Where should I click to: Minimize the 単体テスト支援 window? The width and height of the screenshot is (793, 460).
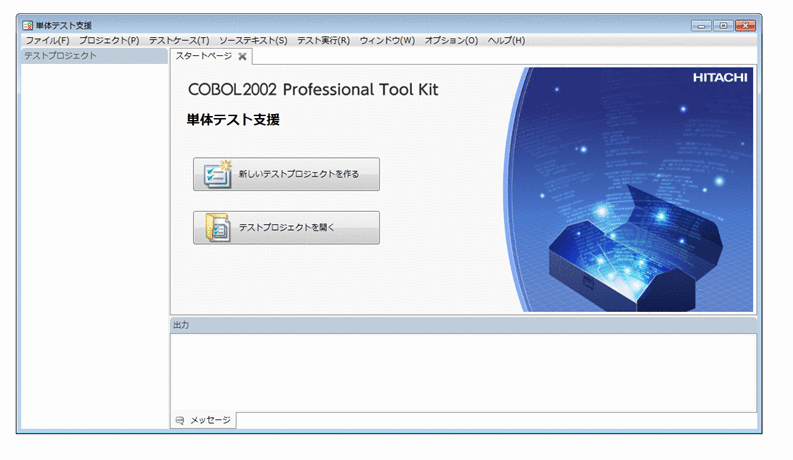pyautogui.click(x=701, y=25)
